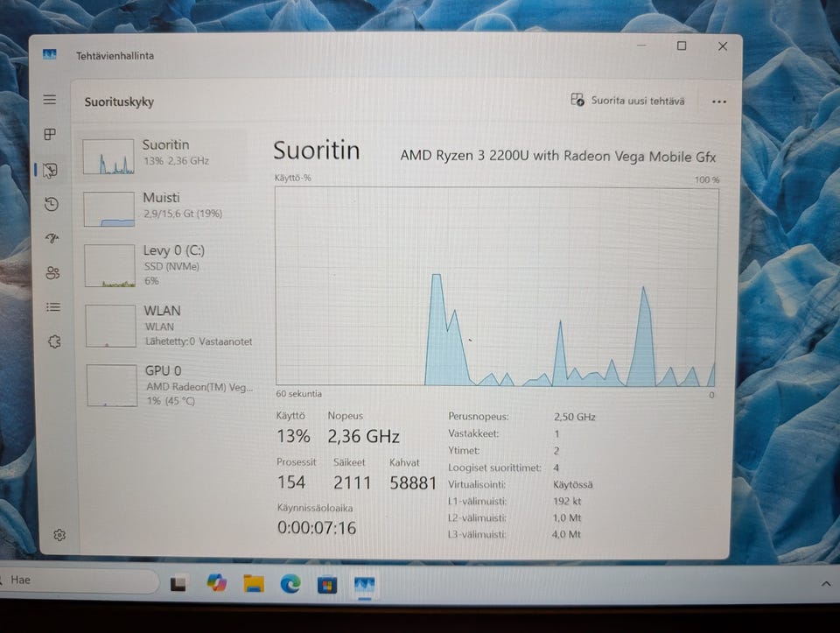Click the WLAN mini graph thumbnail
The height and width of the screenshot is (633, 840).
click(x=111, y=326)
